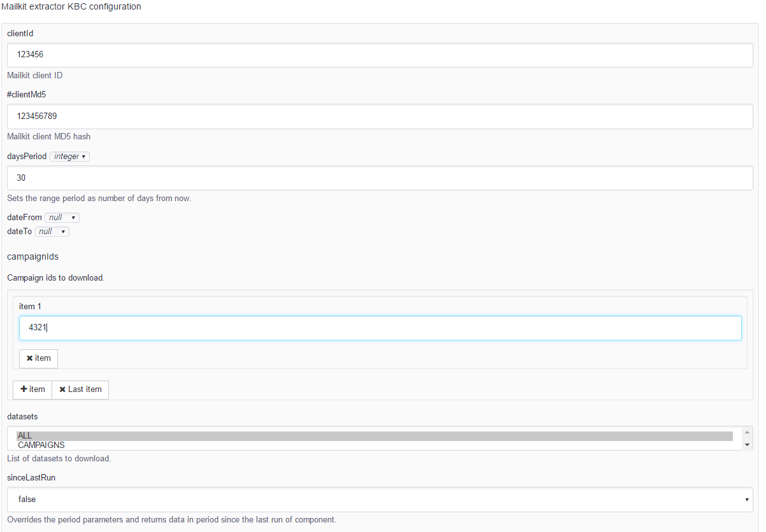Screen dimensions: 766x532
Task: Click the #clientMd5 input field
Action: (379, 116)
